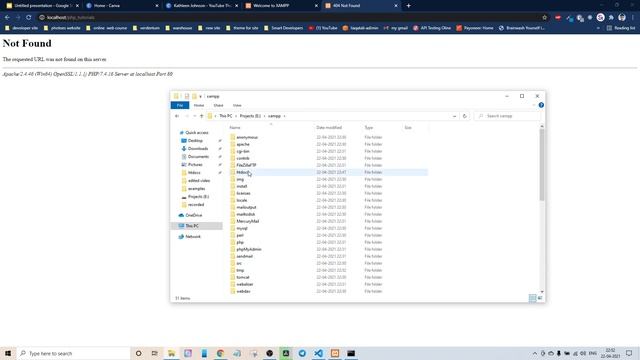Click Windows taskbar search box
The width and height of the screenshot is (640, 360).
point(73,353)
